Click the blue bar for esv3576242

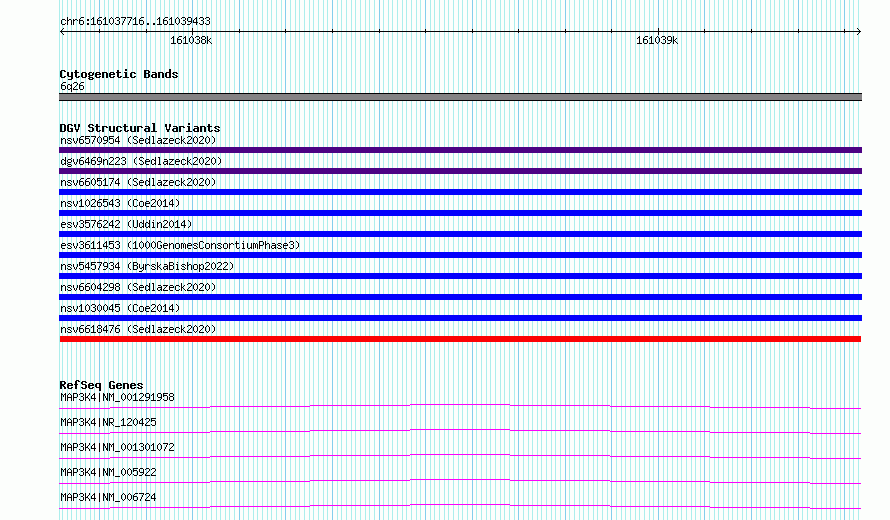pyautogui.click(x=460, y=234)
